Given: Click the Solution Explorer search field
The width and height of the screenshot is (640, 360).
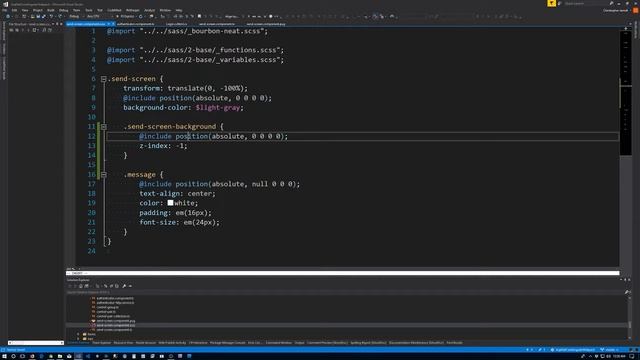Looking at the screenshot, I should point(345,292).
